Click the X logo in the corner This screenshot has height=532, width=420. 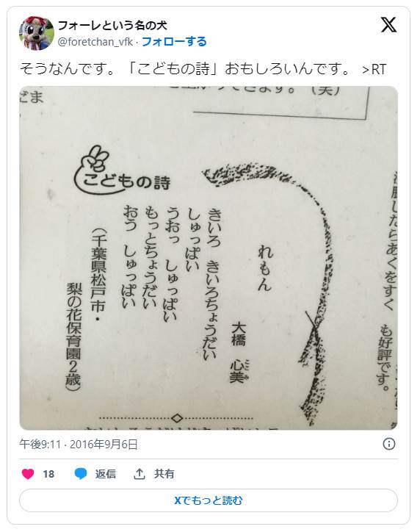[x=388, y=25]
